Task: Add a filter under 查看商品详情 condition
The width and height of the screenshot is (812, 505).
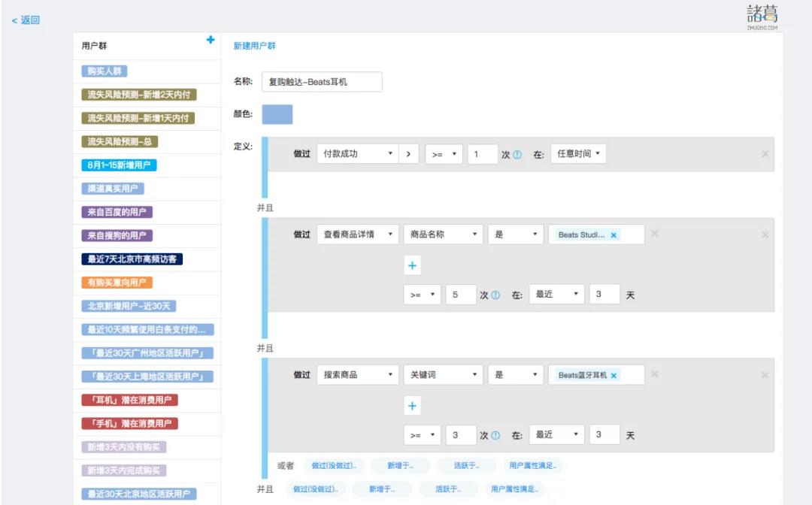Action: point(412,265)
